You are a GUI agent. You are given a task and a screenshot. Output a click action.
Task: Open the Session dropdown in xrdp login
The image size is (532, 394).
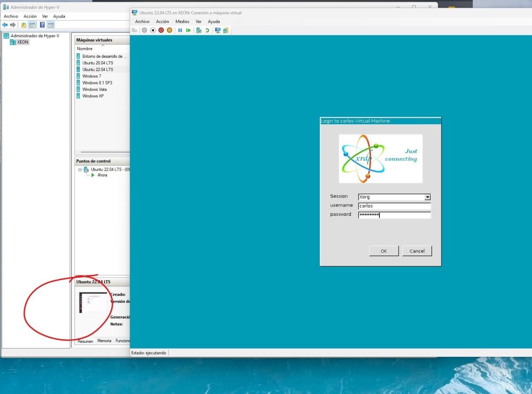(x=428, y=197)
